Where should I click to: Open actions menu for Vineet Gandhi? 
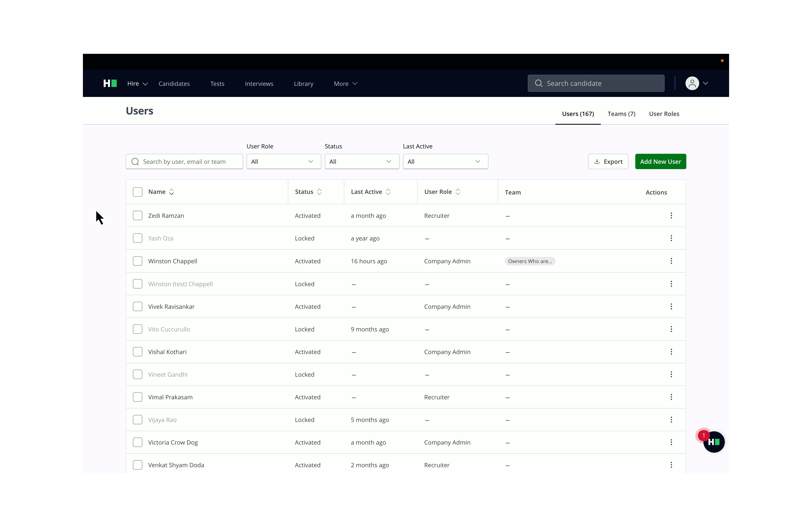671,374
